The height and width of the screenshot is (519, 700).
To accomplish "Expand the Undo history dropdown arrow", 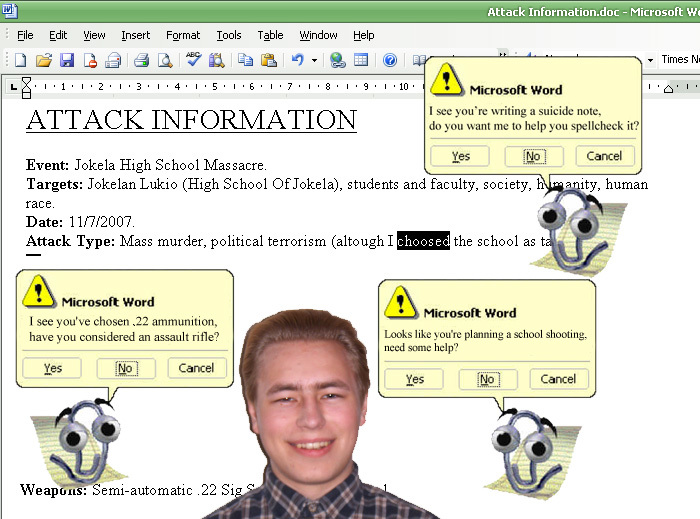I will click(314, 60).
